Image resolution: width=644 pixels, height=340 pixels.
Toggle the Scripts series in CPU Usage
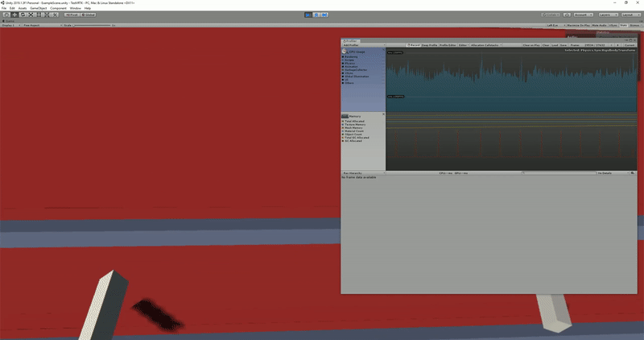pyautogui.click(x=349, y=60)
